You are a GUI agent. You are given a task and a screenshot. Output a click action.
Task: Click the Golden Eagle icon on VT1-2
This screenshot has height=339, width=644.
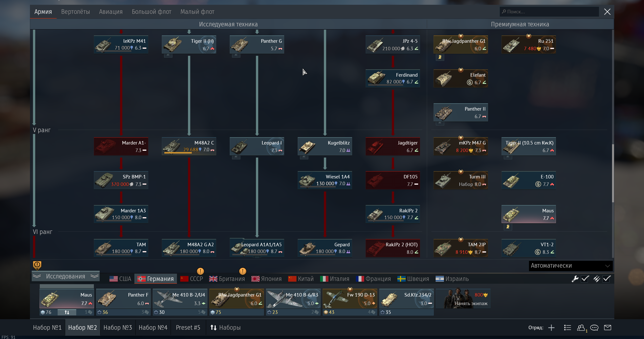click(538, 252)
